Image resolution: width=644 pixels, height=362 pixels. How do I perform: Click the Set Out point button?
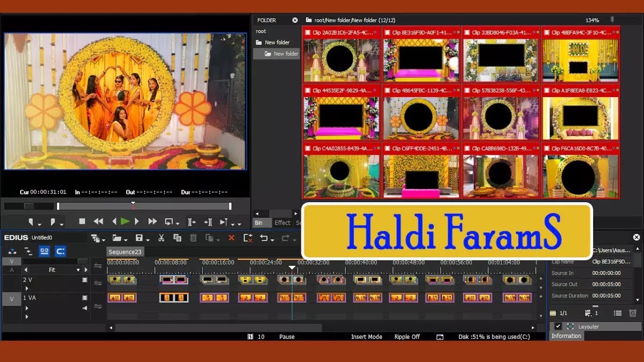(x=52, y=222)
